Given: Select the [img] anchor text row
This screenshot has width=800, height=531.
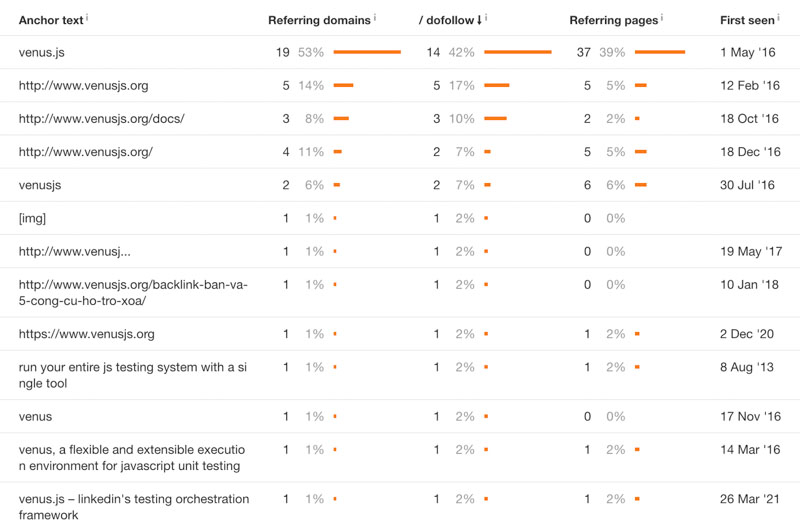Looking at the screenshot, I should pos(32,218).
